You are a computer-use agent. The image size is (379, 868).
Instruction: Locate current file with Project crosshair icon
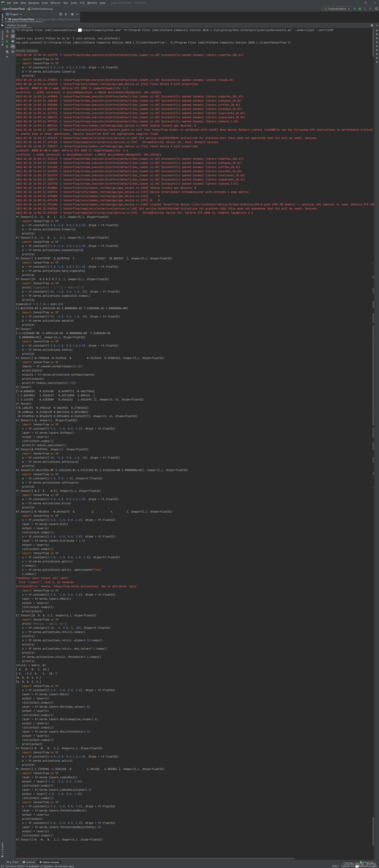click(61, 14)
